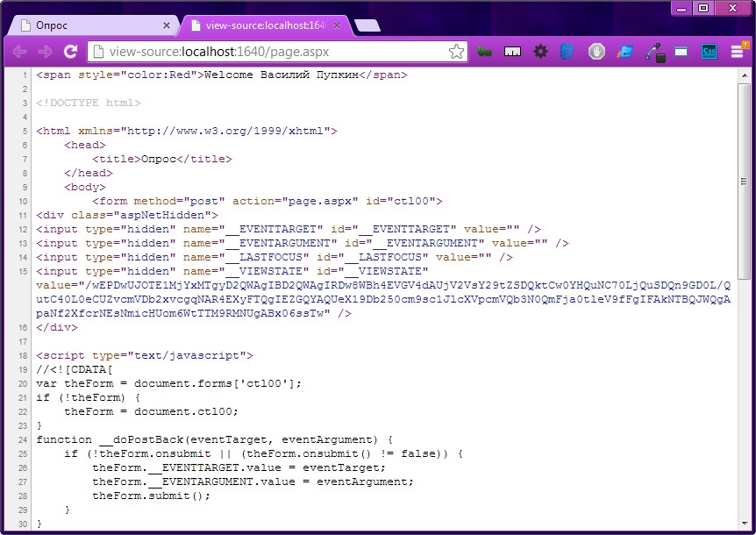This screenshot has height=535, width=756.
Task: Click the '<title>Опрос</title>' line
Action: [x=162, y=159]
